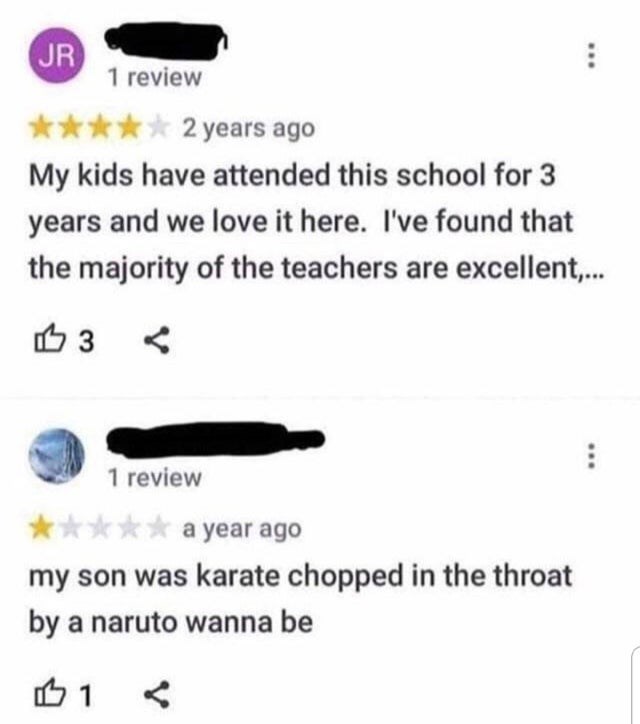Click the four-star rating row
Viewport: 640px width, 724px height.
point(98,128)
